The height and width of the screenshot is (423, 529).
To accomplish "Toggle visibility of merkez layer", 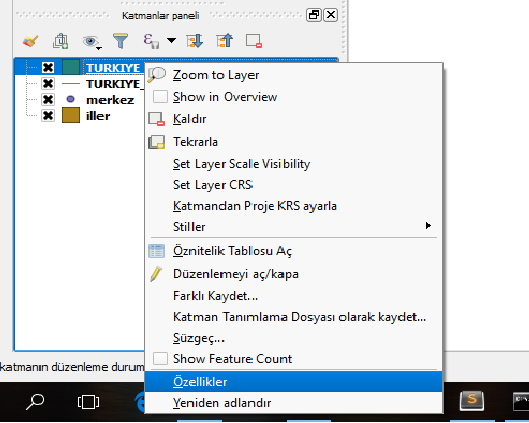I will click(x=48, y=100).
